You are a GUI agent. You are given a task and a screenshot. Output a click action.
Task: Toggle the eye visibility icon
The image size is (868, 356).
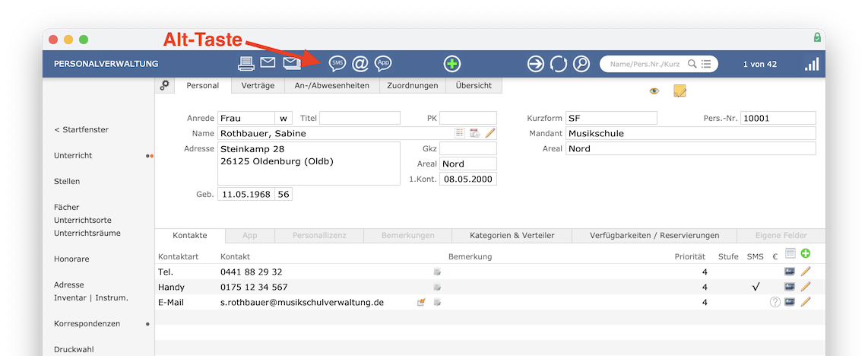[x=654, y=91]
